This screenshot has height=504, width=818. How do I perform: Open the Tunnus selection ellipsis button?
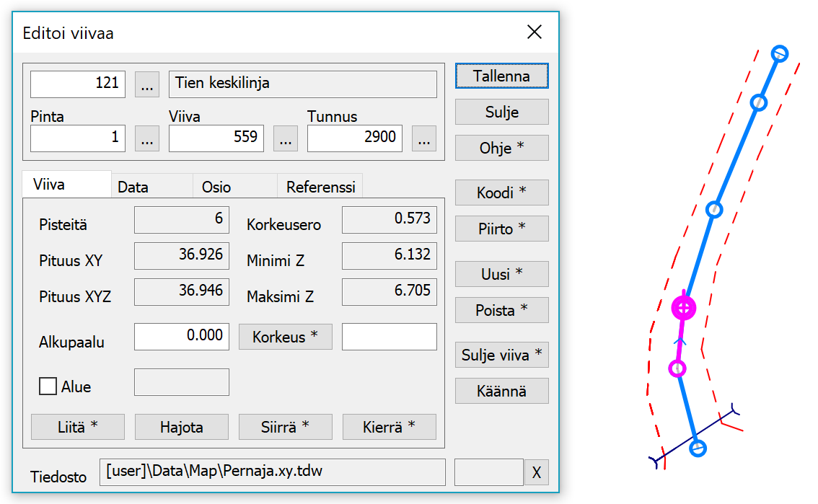pyautogui.click(x=424, y=138)
